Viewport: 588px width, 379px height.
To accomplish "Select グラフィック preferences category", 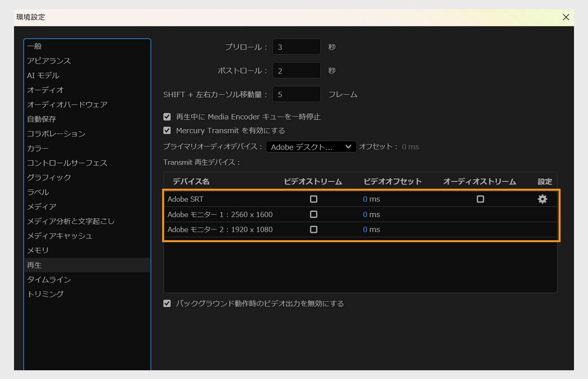I will tap(87, 177).
